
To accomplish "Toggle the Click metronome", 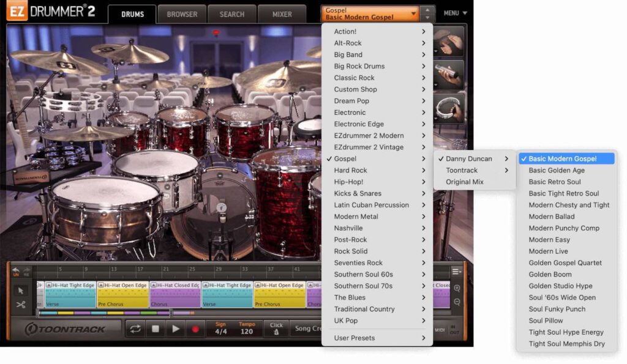I will (x=276, y=329).
